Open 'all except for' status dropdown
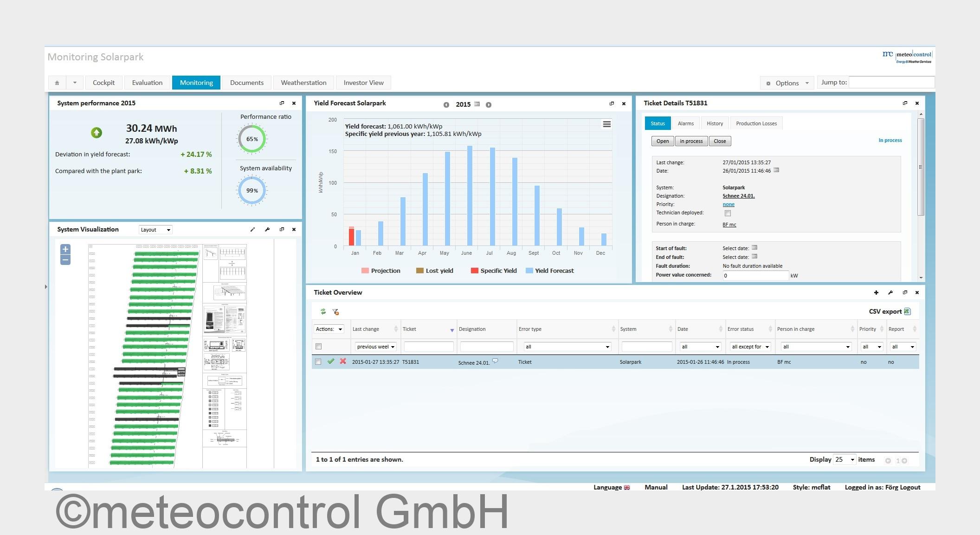The height and width of the screenshot is (535, 980). click(750, 347)
